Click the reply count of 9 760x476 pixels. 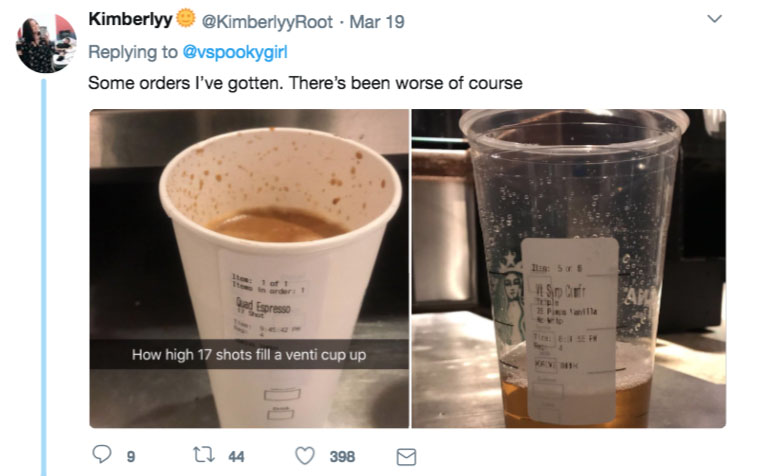coord(130,457)
